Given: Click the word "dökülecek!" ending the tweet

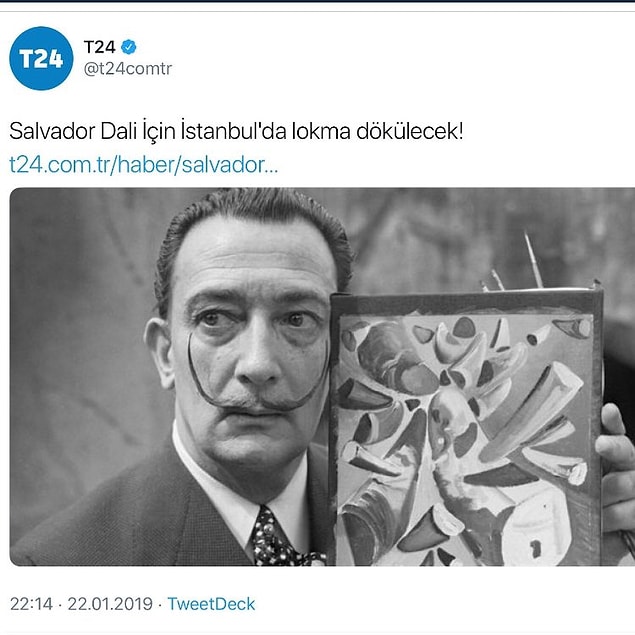Looking at the screenshot, I should point(409,131).
